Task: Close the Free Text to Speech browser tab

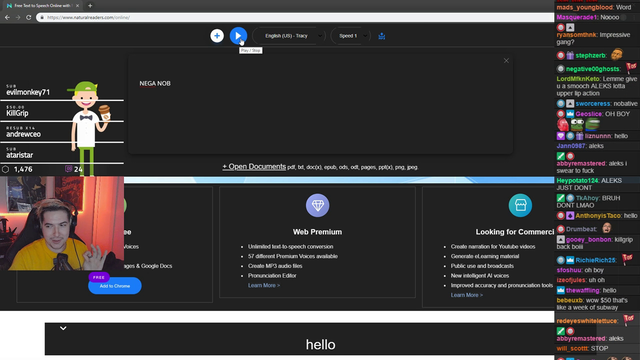Action: 77,6
